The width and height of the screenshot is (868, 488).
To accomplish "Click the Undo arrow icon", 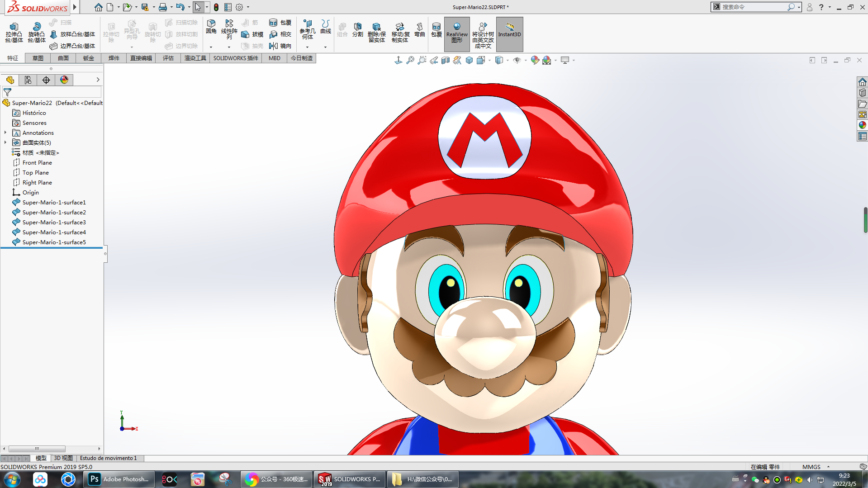I will point(180,7).
